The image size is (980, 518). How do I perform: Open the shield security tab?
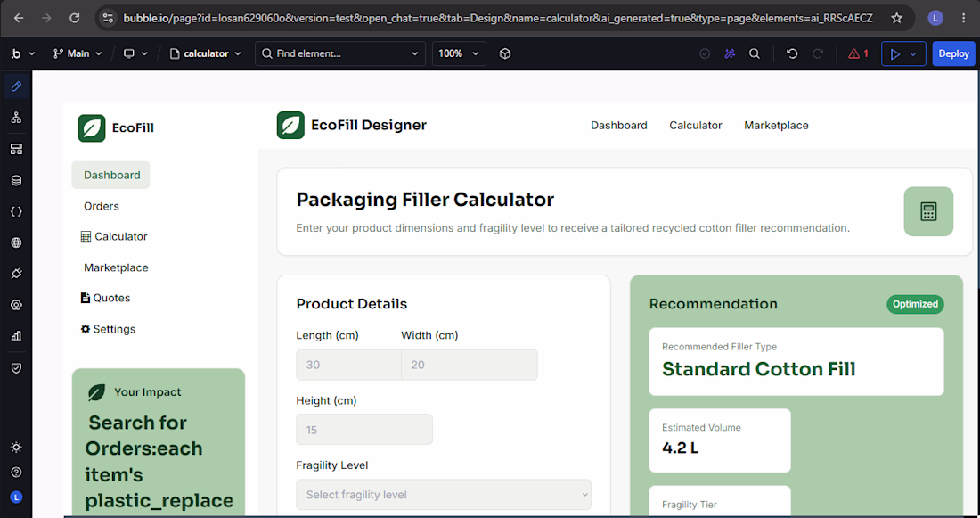[x=16, y=368]
